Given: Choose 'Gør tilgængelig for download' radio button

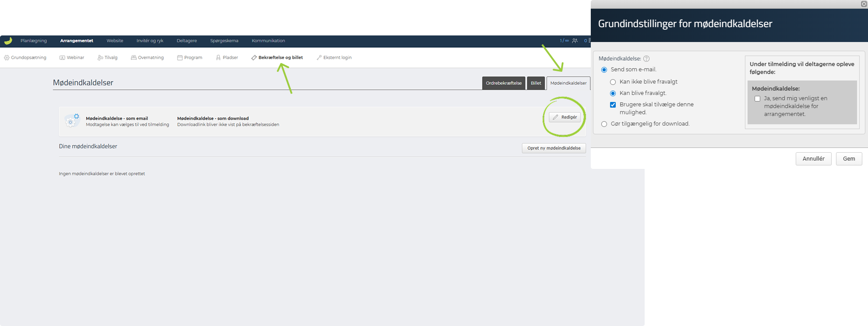Looking at the screenshot, I should 604,124.
